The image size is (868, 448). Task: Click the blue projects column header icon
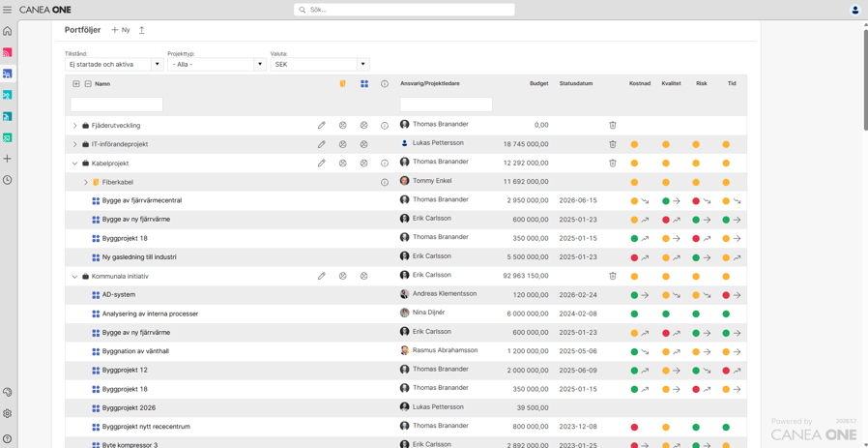(363, 84)
